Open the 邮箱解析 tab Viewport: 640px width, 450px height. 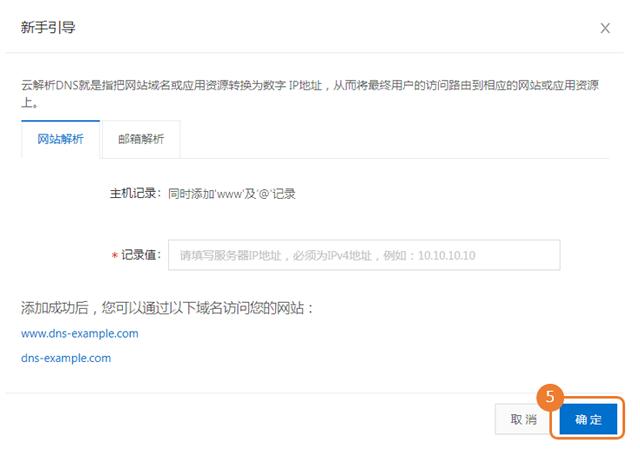(141, 139)
